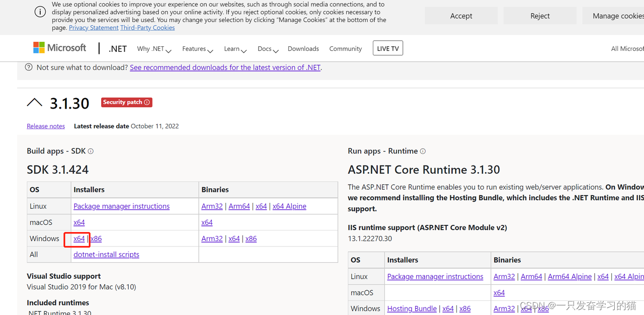Click the info icon next to Run apps - Runtime

click(x=423, y=151)
